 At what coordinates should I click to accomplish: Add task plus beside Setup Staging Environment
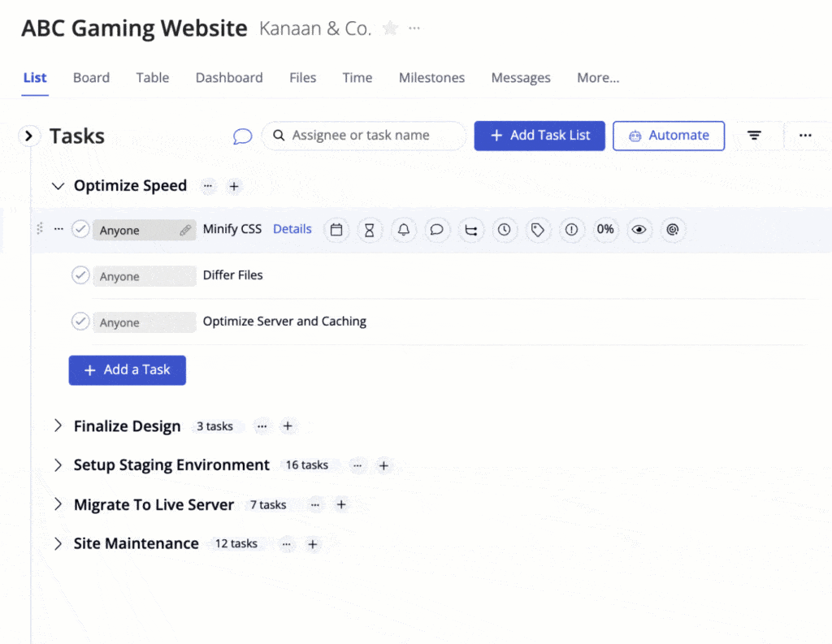[x=383, y=466]
